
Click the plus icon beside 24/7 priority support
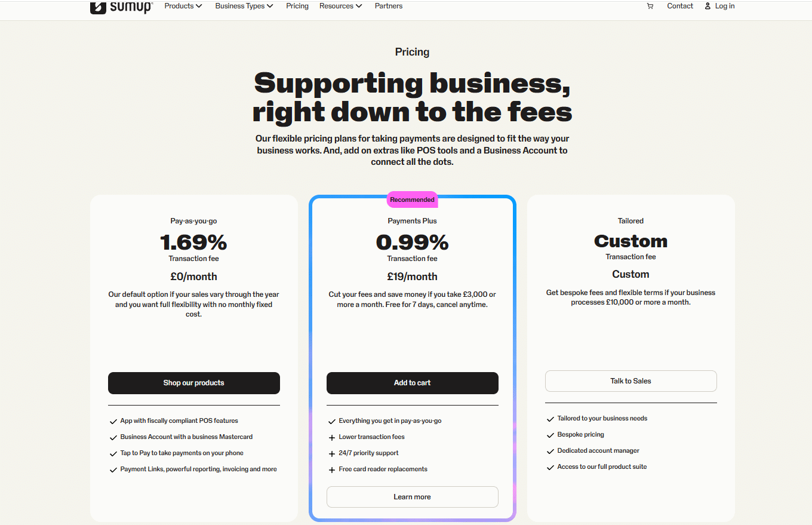coord(332,453)
